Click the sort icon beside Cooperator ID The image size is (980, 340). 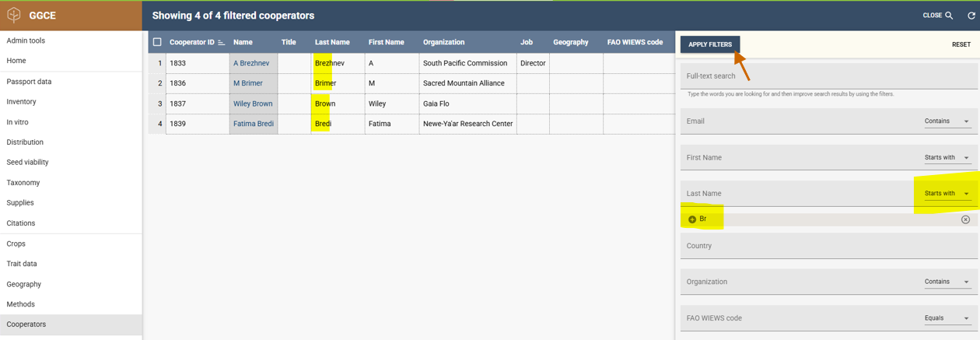coord(222,43)
